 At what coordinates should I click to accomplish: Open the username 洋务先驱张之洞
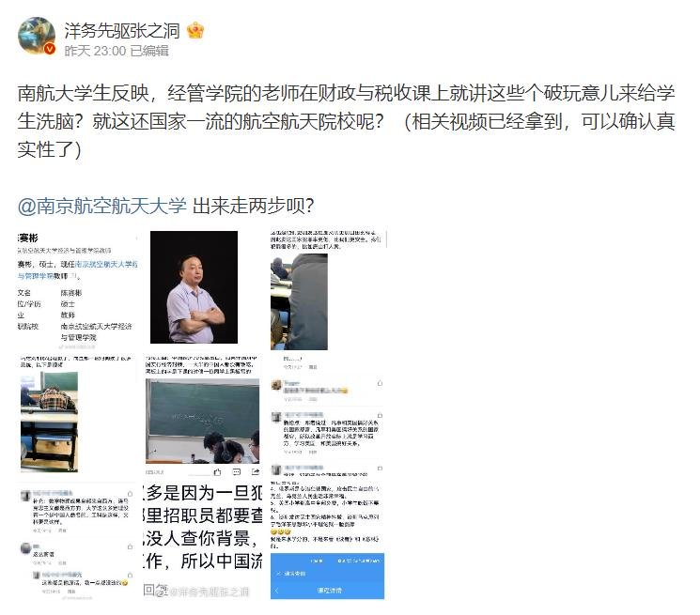coord(121,31)
